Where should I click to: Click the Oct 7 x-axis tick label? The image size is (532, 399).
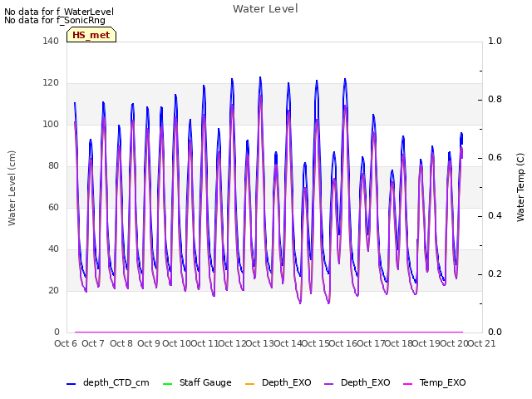(x=93, y=343)
